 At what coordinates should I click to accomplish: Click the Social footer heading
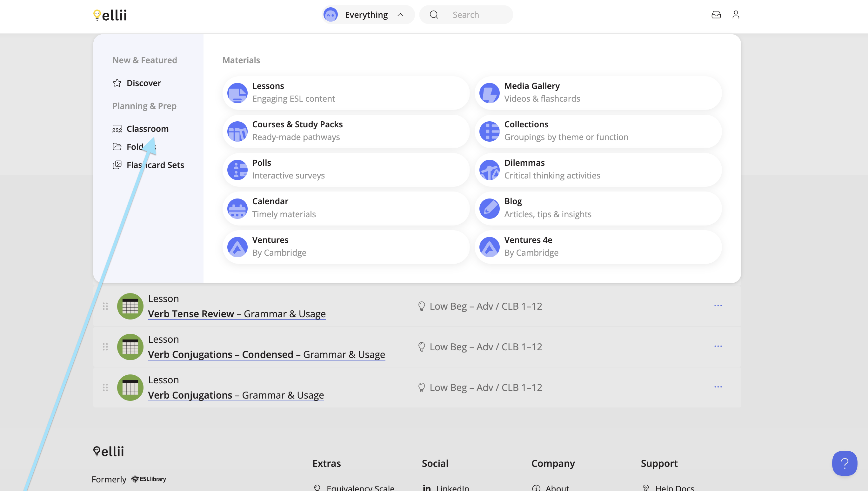point(435,463)
